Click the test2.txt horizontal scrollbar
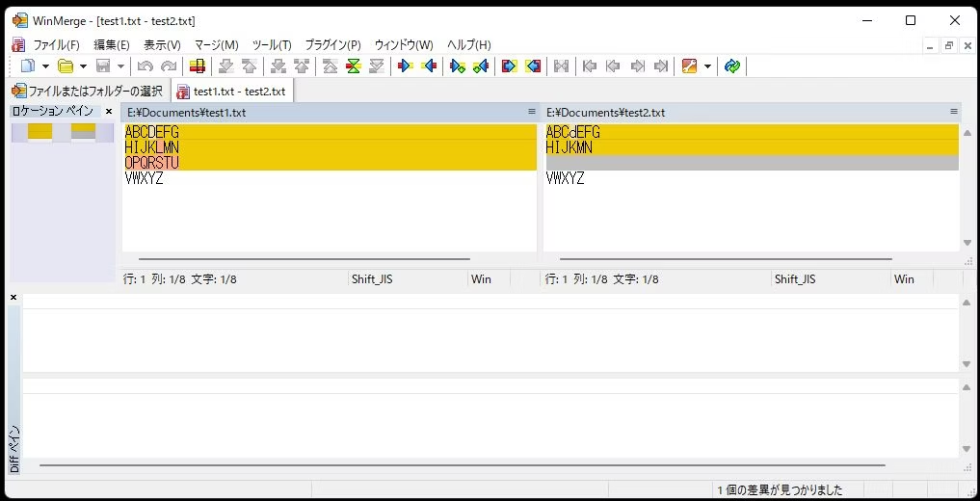Image resolution: width=980 pixels, height=501 pixels. pos(726,258)
